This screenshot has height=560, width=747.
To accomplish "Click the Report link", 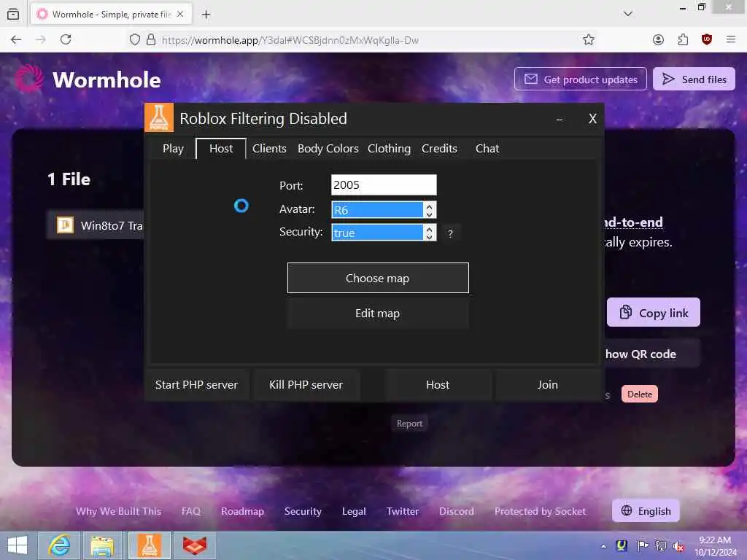I will 409,424.
